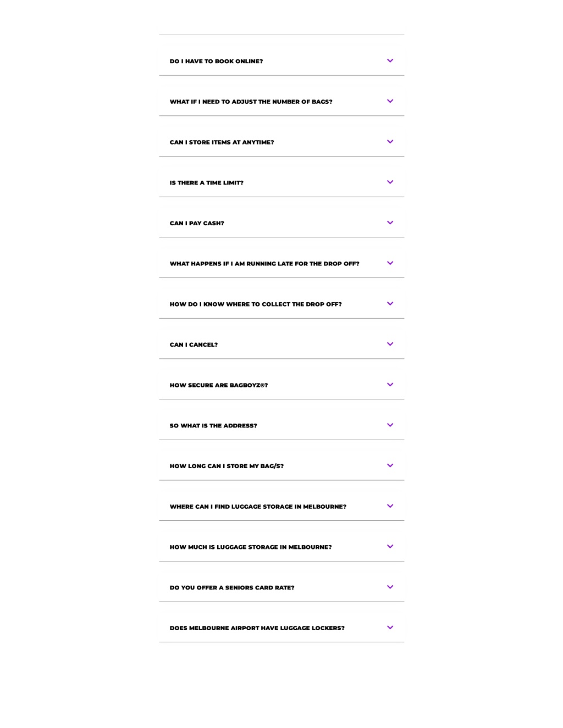563x728 pixels.
Task: Click chevron icon for 'So what is the address?'
Action: coord(390,425)
